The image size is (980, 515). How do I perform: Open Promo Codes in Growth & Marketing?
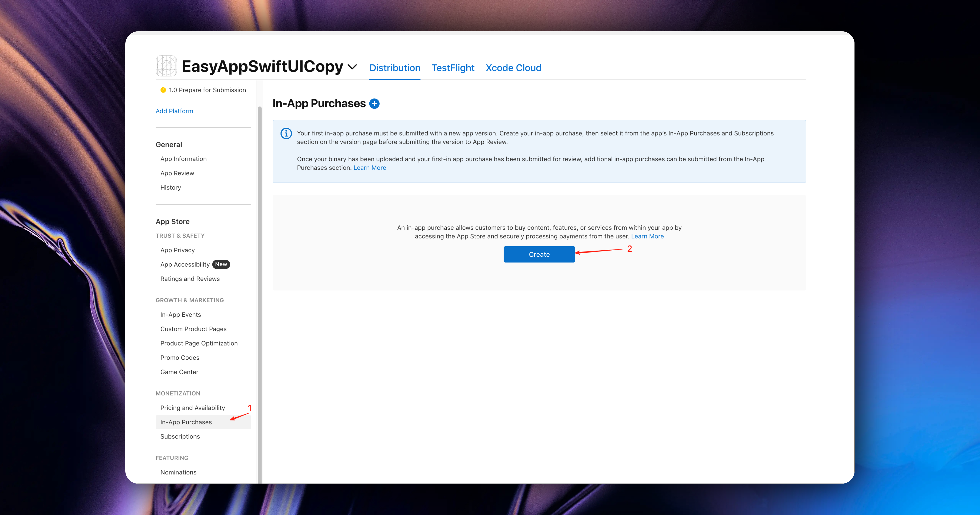pyautogui.click(x=179, y=358)
